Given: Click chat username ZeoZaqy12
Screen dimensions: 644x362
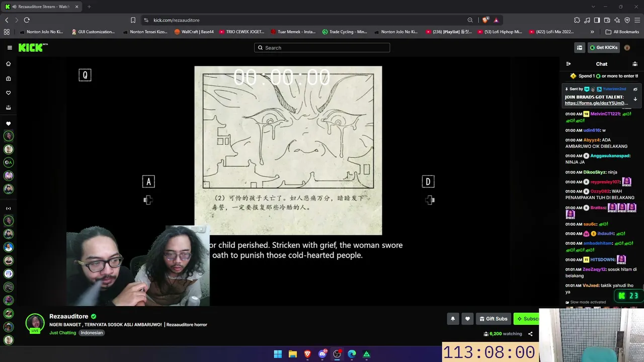Looking at the screenshot, I should coord(594,269).
